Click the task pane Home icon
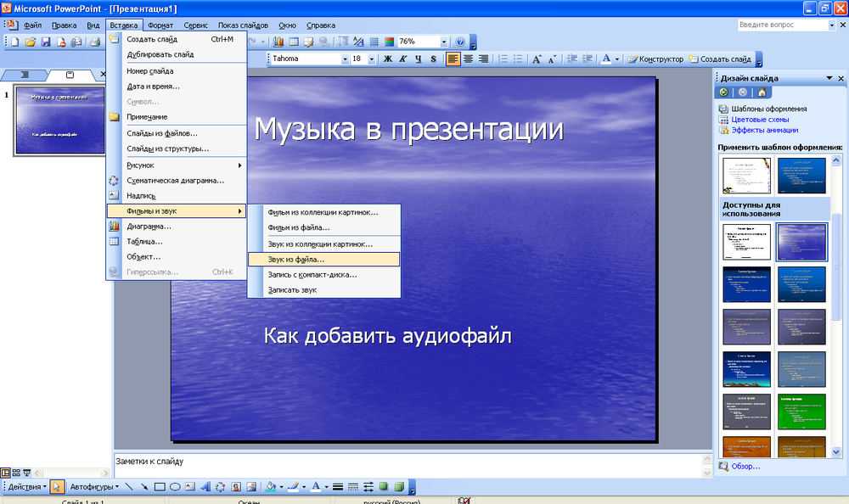This screenshot has height=504, width=849. (x=762, y=92)
